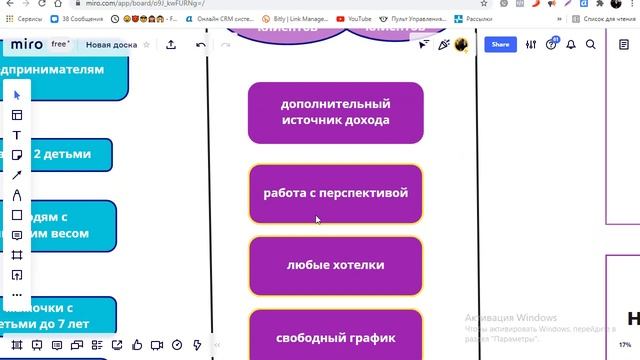This screenshot has width=640, height=360.
Task: Open the Сервисы apps bookmark
Action: click(x=24, y=19)
